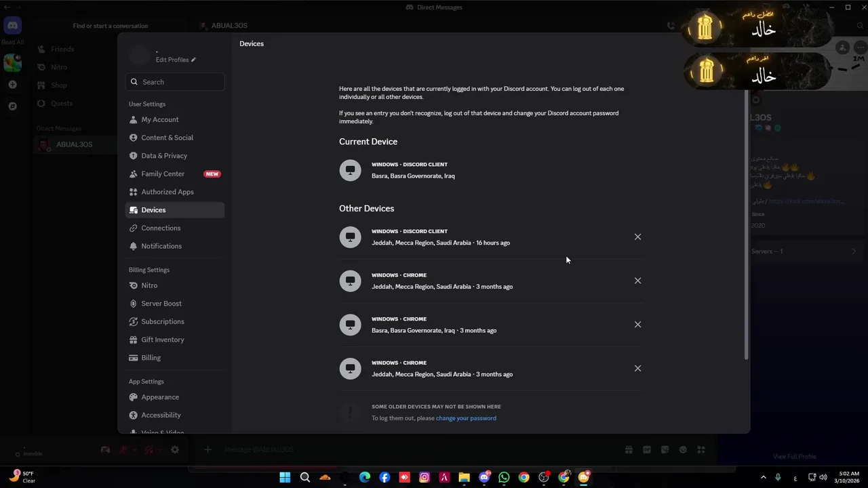
Task: Open ABUAL3OS direct message in background list
Action: tap(75, 144)
